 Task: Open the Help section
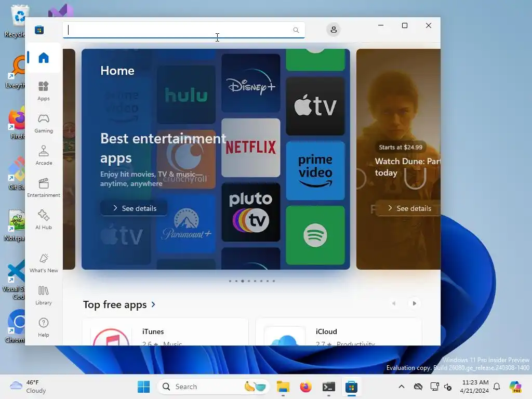(44, 327)
